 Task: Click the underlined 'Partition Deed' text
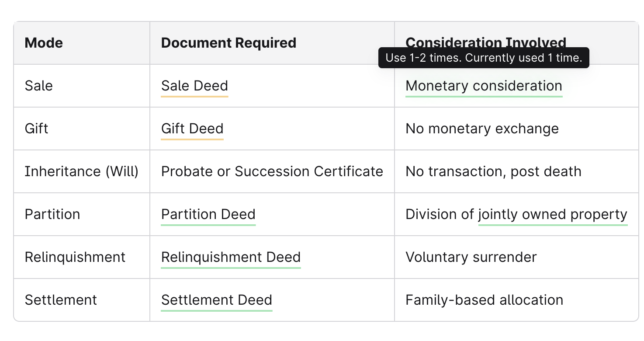208,214
